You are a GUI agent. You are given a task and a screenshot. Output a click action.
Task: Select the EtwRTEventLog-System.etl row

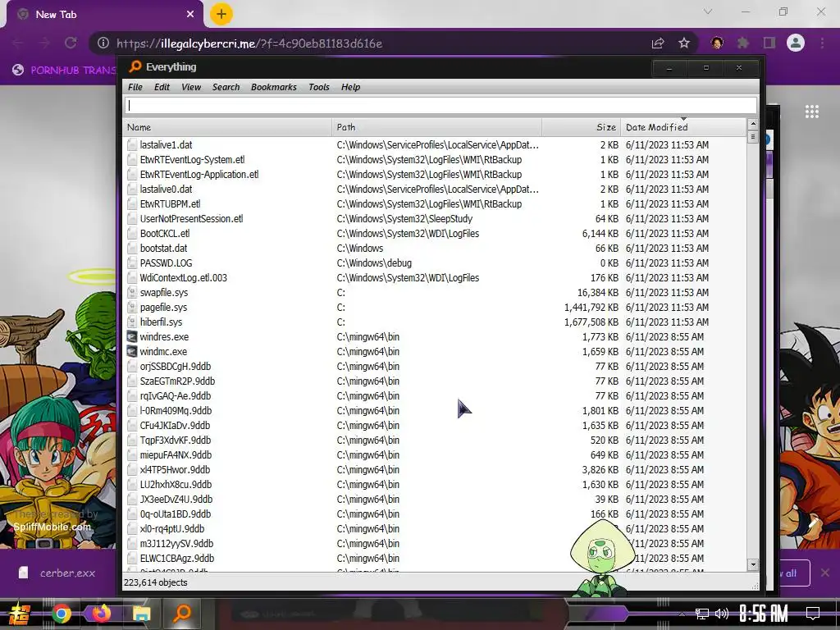(x=435, y=160)
